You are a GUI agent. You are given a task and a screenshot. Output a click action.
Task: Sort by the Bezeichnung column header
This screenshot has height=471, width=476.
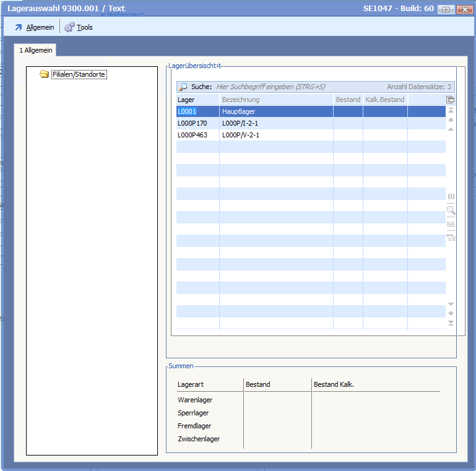pos(275,100)
